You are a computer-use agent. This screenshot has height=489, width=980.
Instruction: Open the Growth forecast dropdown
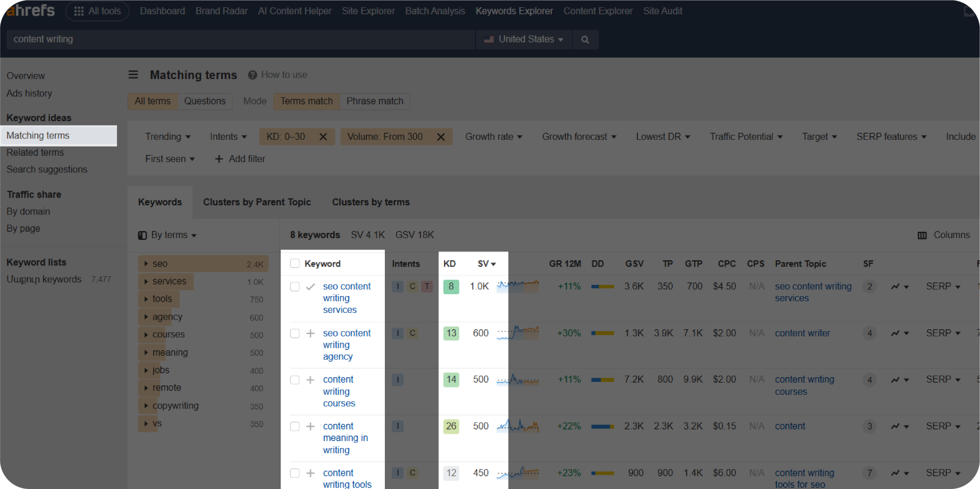579,137
